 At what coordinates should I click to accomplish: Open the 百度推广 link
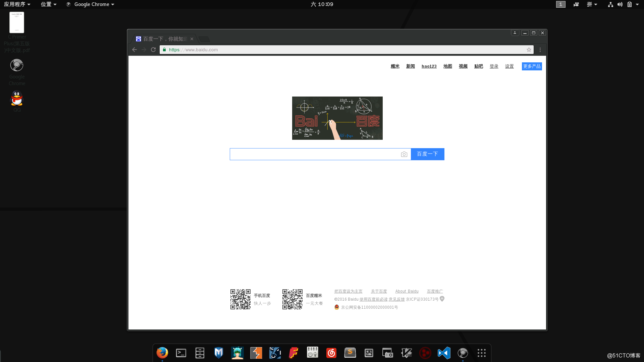[x=435, y=291]
